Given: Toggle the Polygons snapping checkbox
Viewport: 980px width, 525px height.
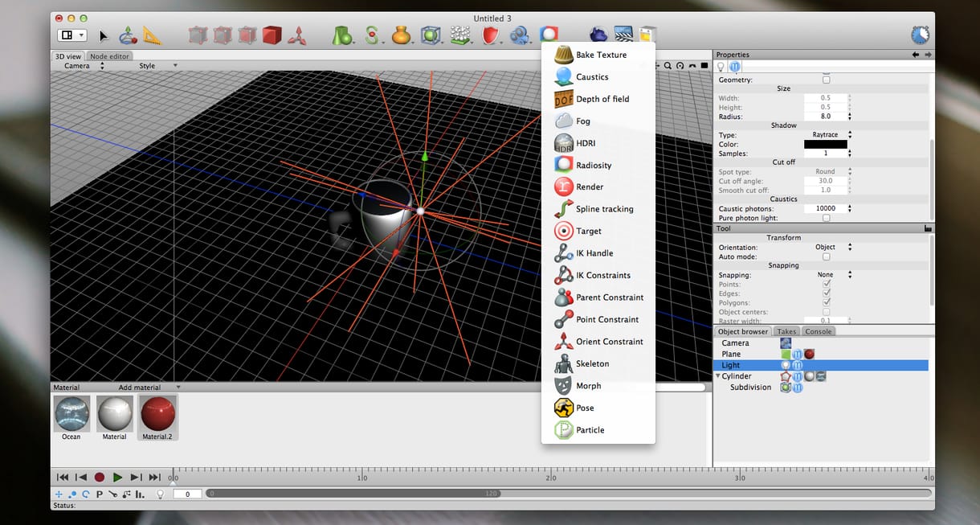Looking at the screenshot, I should click(x=826, y=302).
